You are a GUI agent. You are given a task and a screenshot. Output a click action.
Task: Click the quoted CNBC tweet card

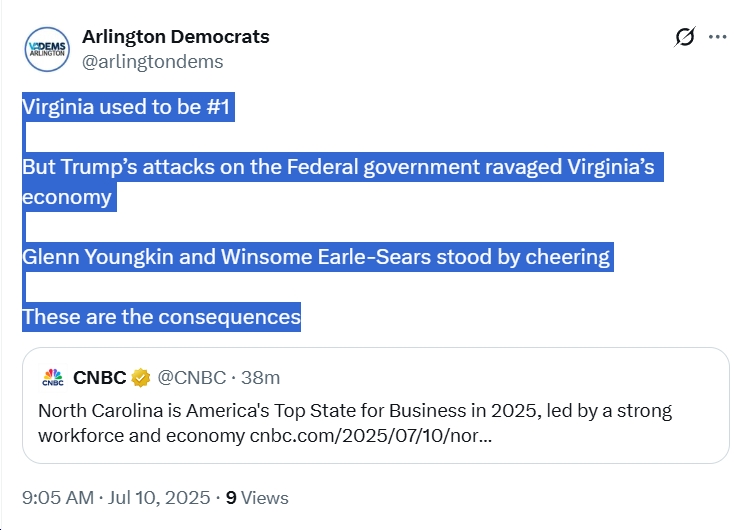[x=375, y=405]
